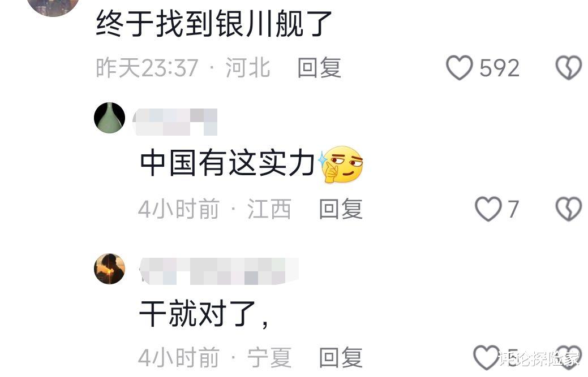Open blurred username above 中国有这实力
The height and width of the screenshot is (377, 588).
[x=175, y=122]
